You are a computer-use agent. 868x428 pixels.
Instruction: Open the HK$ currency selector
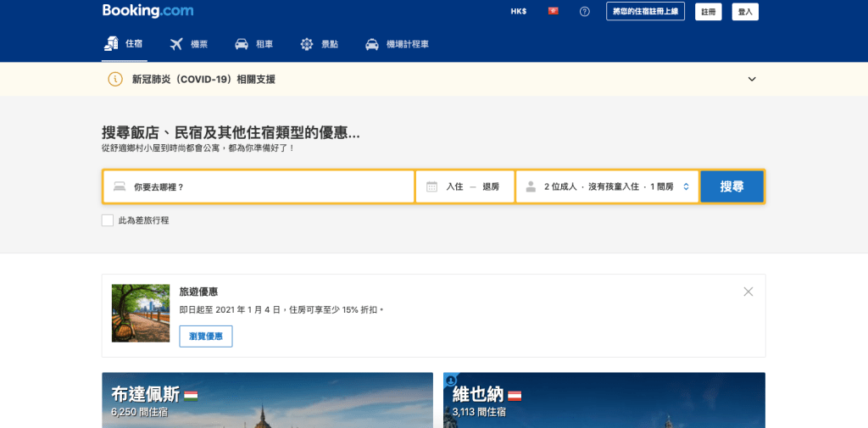[x=518, y=12]
